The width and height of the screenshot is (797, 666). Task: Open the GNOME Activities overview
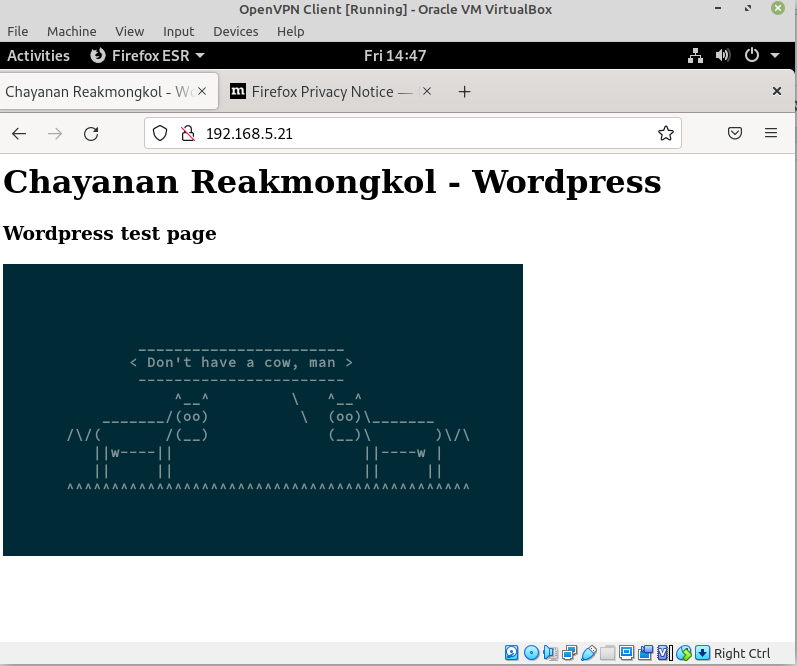[38, 55]
